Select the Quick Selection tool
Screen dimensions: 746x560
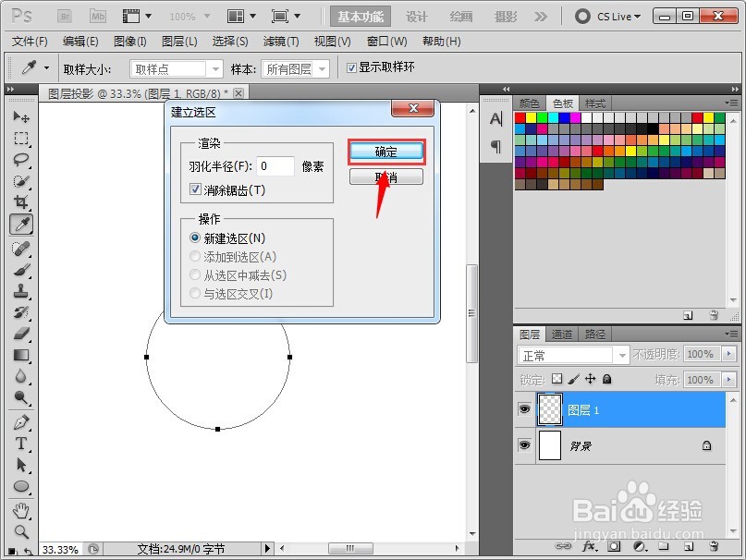21,181
